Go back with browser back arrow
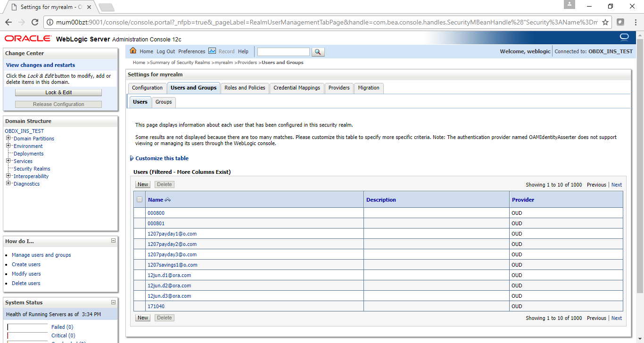 tap(8, 22)
